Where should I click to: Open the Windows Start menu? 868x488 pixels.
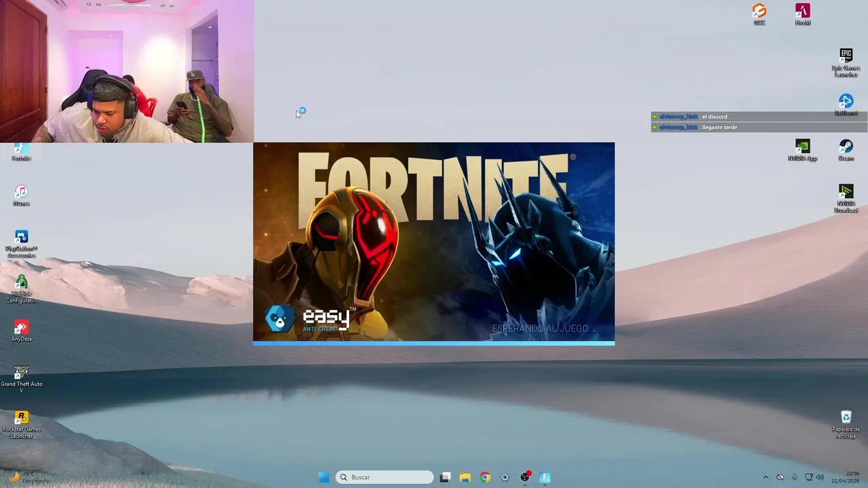[x=324, y=477]
